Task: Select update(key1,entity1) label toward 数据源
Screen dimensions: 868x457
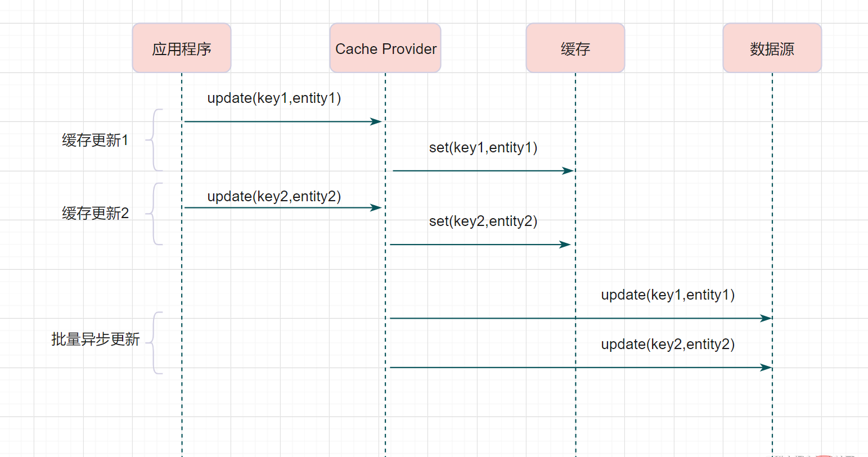Action: pos(668,295)
